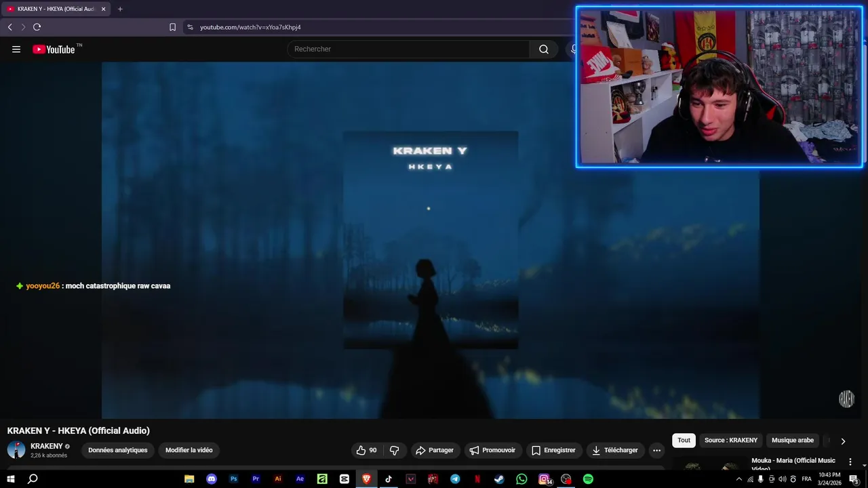Open the three-dot more actions menu
This screenshot has height=488, width=868.
point(656,450)
